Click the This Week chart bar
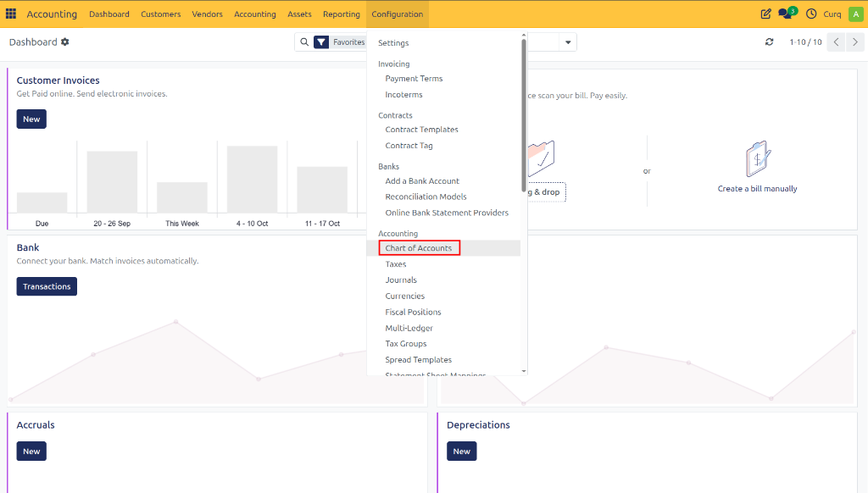Screen dimensions: 868x493 182,197
